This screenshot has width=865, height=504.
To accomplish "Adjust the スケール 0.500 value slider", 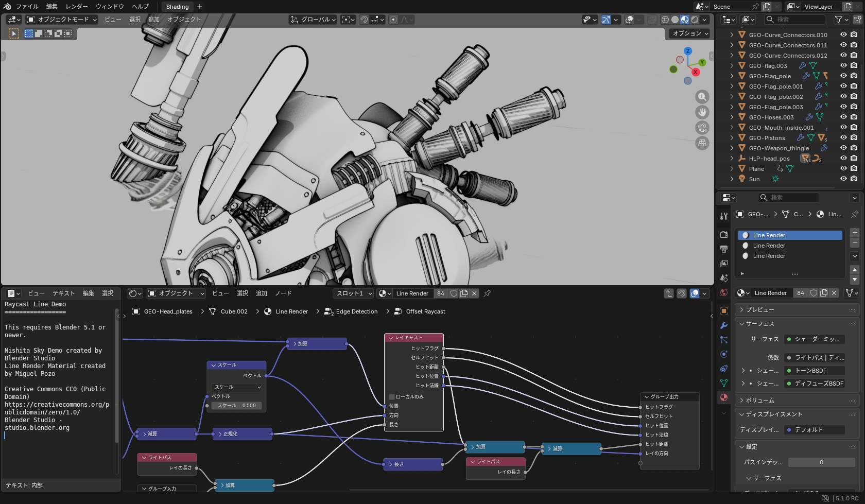I will pos(236,405).
